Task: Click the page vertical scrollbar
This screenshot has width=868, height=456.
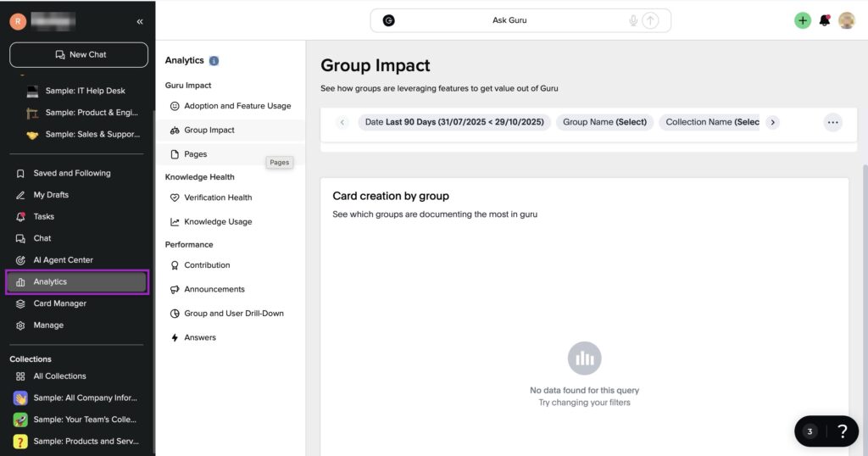Action: tap(865, 310)
